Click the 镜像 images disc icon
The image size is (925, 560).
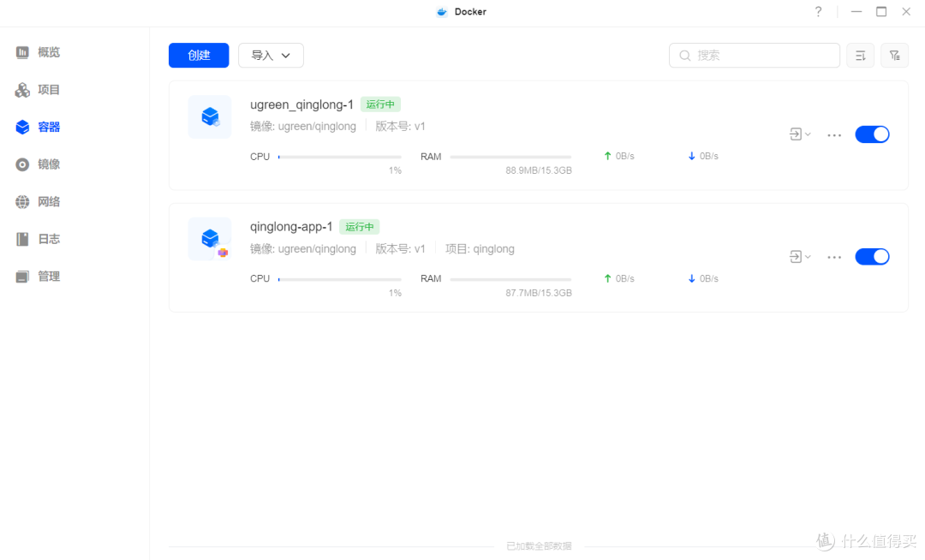coord(22,164)
